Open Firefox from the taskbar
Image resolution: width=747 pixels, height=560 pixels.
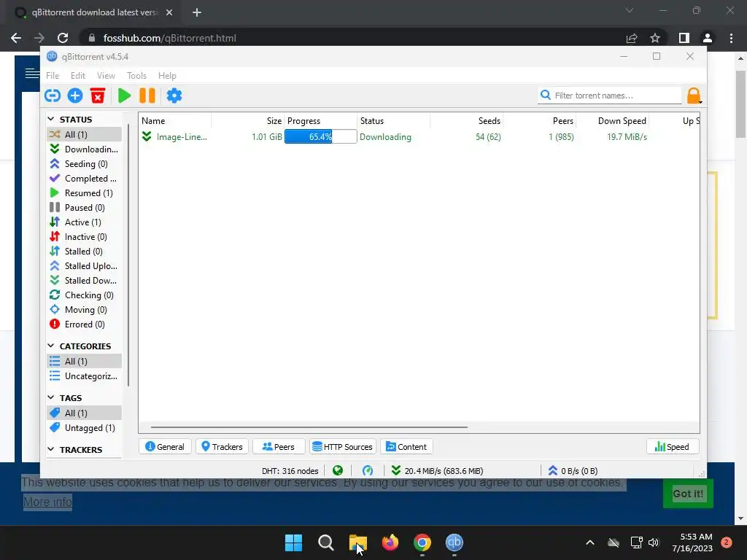pos(390,542)
